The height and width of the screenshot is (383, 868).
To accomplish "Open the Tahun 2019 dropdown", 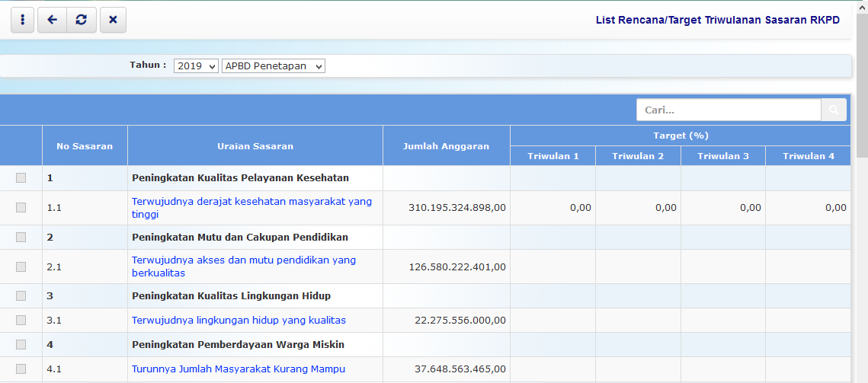I will coord(196,66).
